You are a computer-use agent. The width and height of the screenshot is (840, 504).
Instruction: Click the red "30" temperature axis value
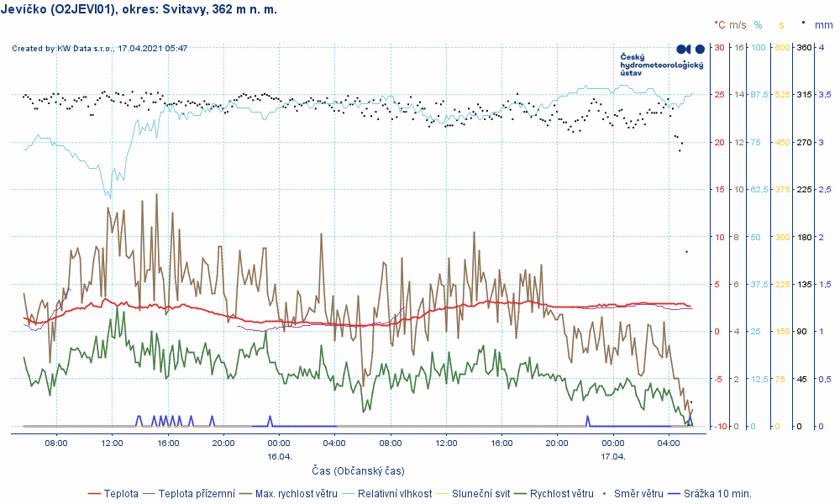(x=720, y=48)
